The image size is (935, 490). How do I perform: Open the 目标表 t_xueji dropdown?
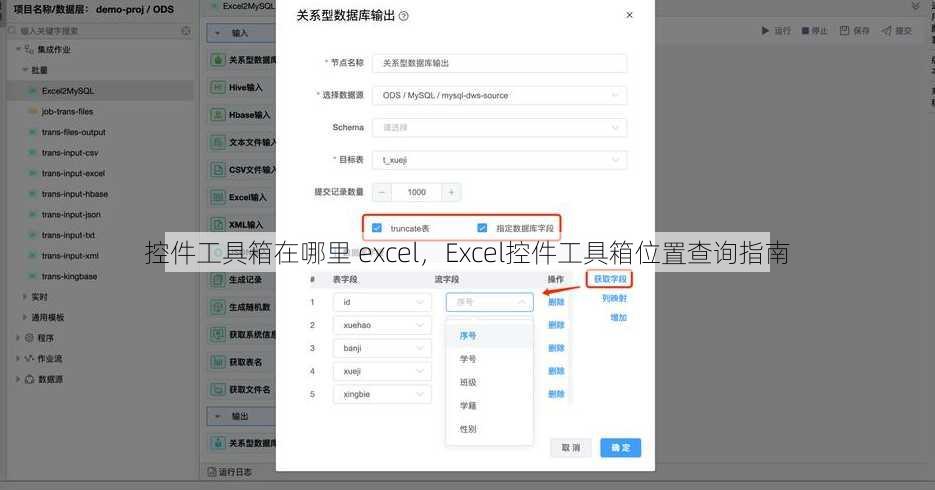[x=499, y=160]
